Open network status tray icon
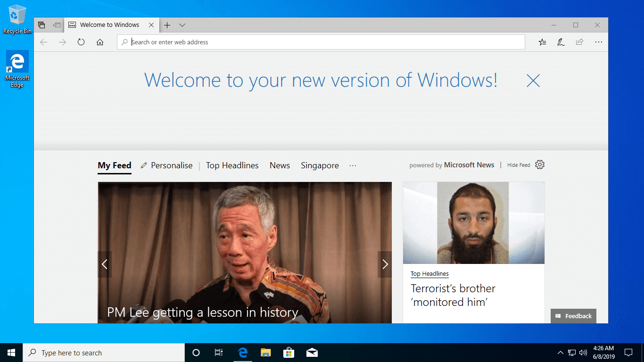The image size is (644, 362). (572, 353)
